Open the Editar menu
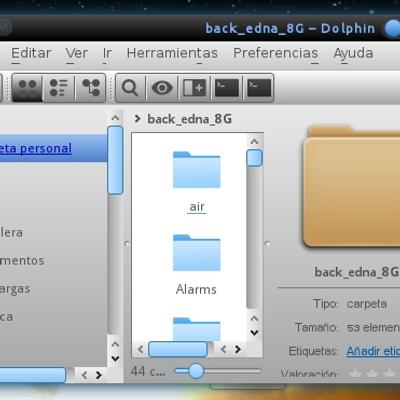400x400 pixels. (31, 53)
